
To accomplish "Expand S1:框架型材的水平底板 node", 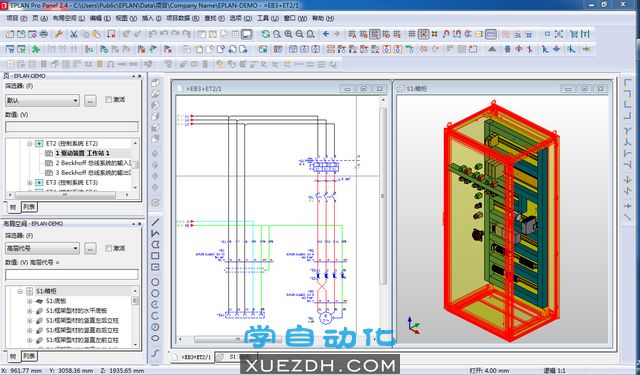I will click(x=29, y=311).
